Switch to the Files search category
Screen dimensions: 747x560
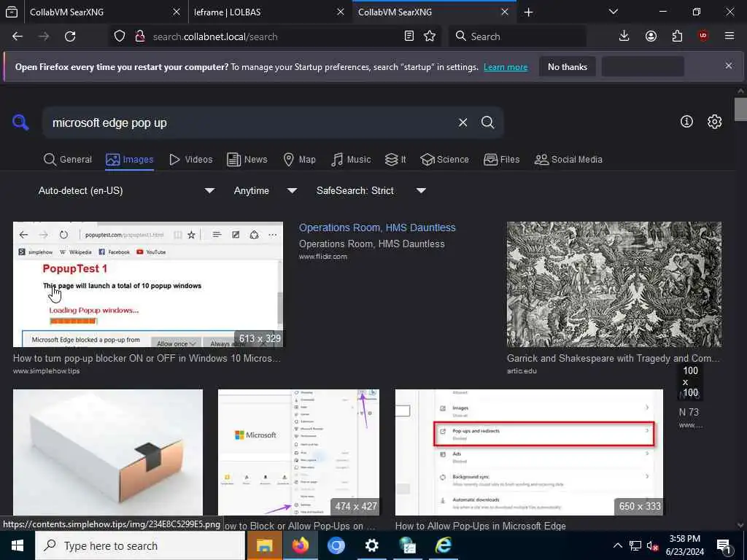point(501,160)
